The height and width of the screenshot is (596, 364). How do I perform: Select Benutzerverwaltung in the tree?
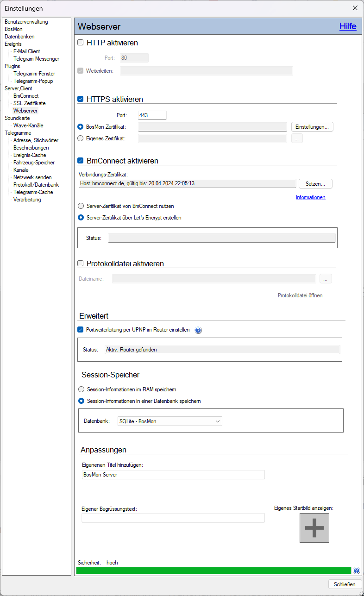26,22
